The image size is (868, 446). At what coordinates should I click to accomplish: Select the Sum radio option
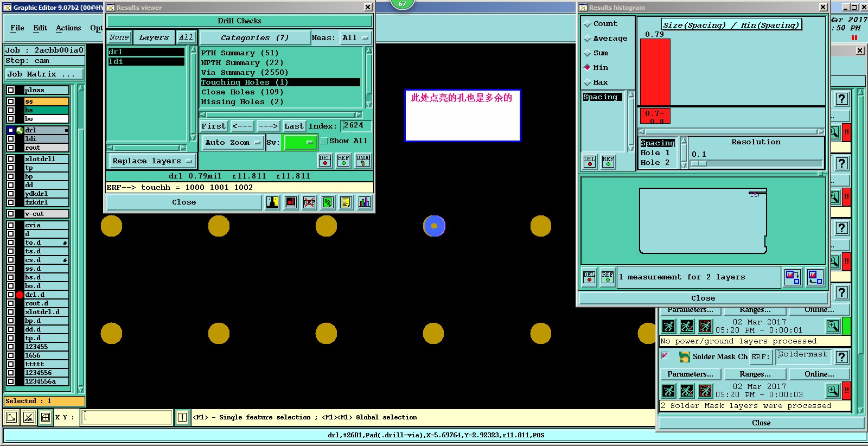pos(587,53)
